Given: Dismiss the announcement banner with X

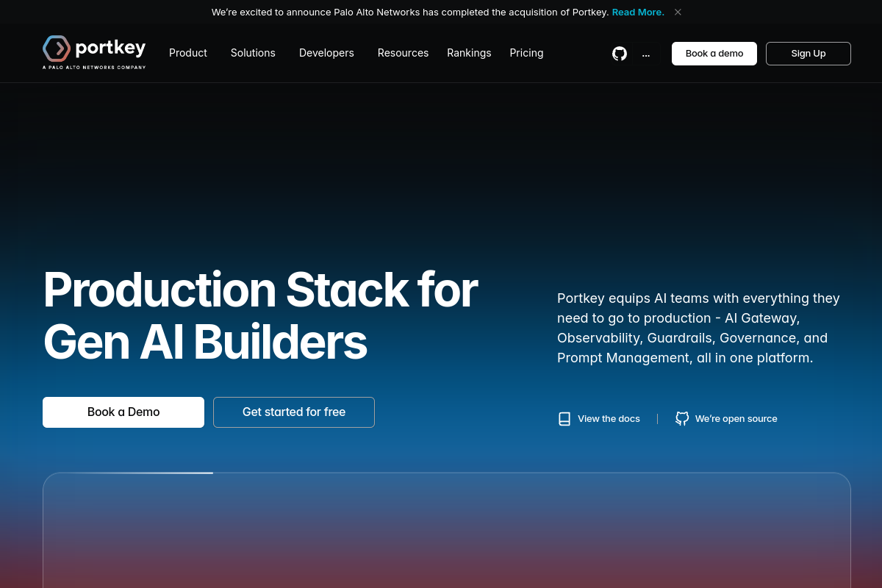Looking at the screenshot, I should point(678,12).
